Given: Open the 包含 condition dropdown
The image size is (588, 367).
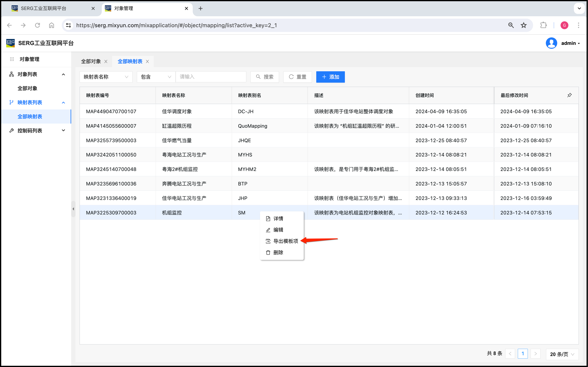Looking at the screenshot, I should (156, 77).
